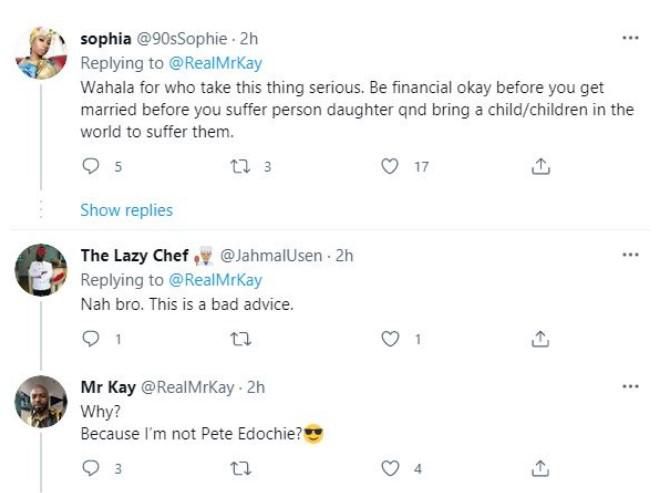Retweet The Lazy Chef's tweet
Screen dimensions: 660x493
tap(242, 339)
